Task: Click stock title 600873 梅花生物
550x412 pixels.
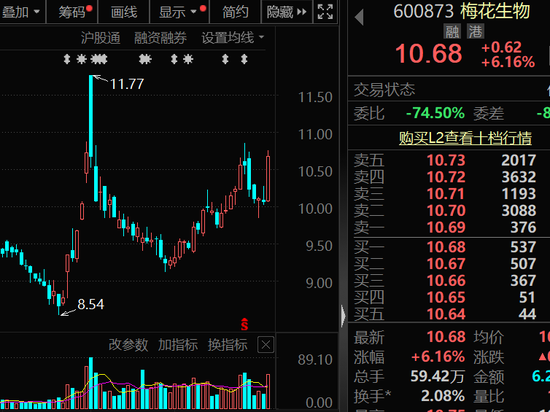Action: pos(462,11)
